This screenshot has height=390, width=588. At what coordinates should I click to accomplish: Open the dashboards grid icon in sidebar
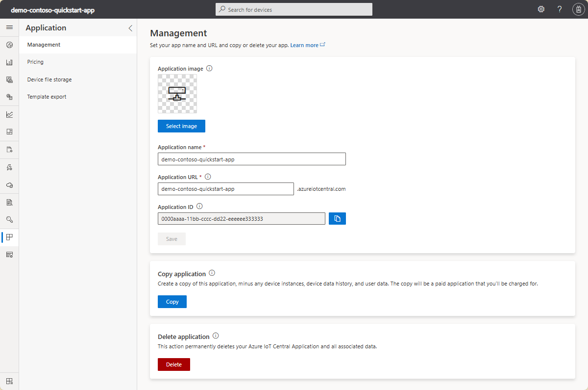click(x=9, y=131)
